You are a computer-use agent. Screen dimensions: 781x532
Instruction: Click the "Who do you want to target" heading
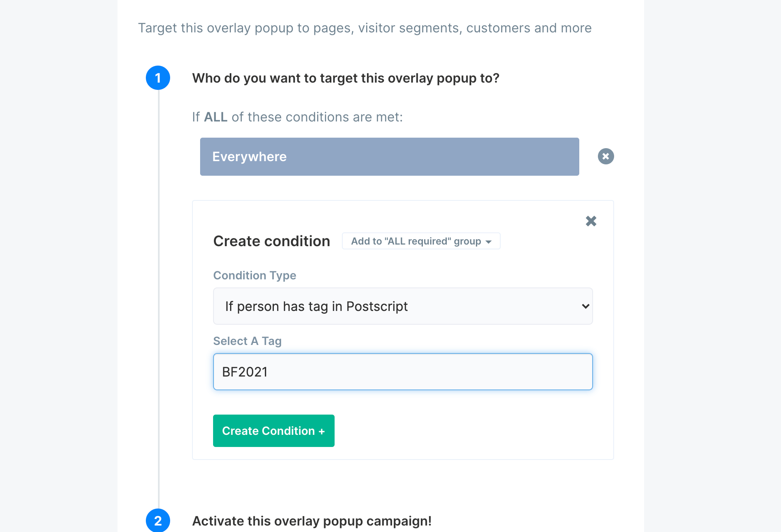[x=346, y=78]
